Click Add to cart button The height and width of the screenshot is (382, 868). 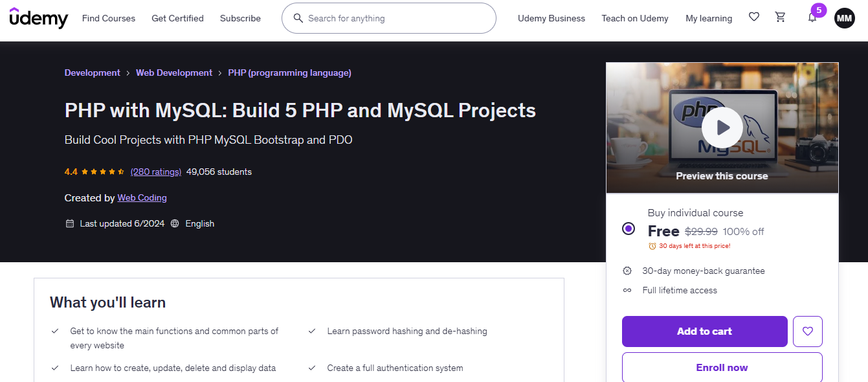pyautogui.click(x=705, y=331)
